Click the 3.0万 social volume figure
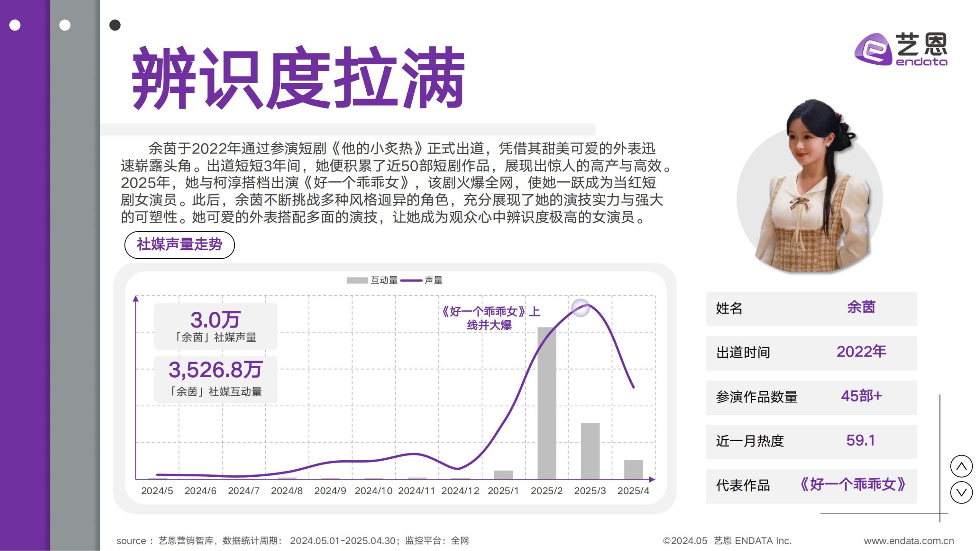Viewport: 980px width, 551px height. pyautogui.click(x=216, y=320)
